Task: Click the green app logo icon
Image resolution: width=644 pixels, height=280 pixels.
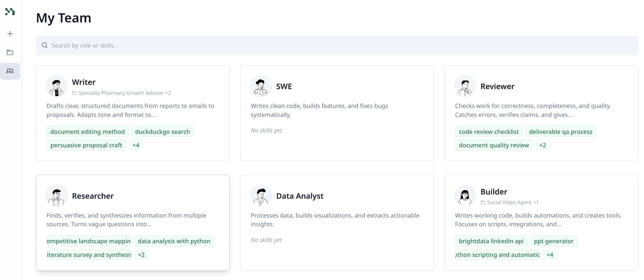Action: click(x=10, y=12)
